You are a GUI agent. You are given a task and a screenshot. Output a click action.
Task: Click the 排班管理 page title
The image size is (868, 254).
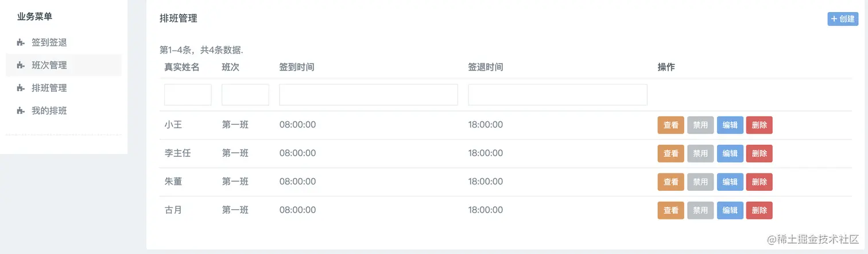179,18
